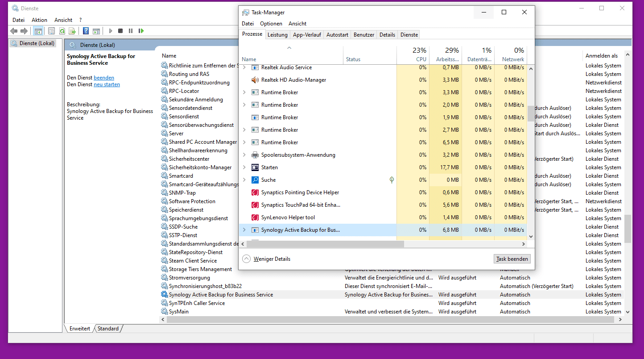This screenshot has width=644, height=359.
Task: Sort by Arbeitsspeicher column header
Action: coord(446,54)
